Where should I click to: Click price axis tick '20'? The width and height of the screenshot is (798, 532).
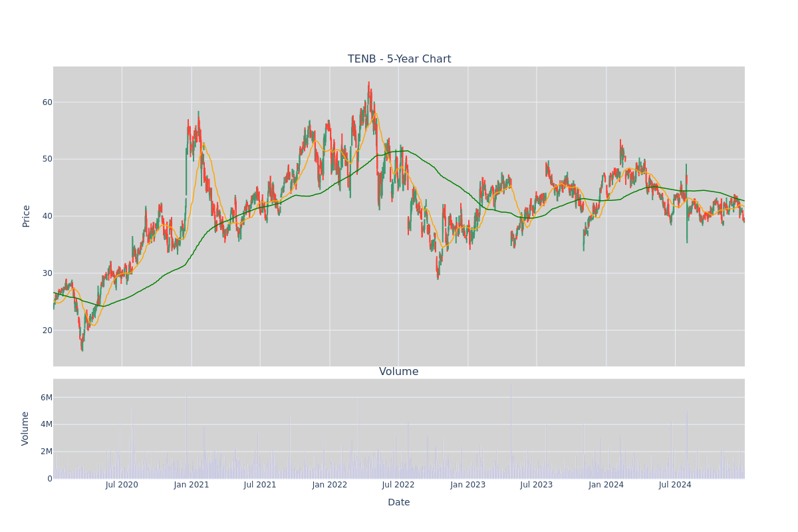point(47,331)
